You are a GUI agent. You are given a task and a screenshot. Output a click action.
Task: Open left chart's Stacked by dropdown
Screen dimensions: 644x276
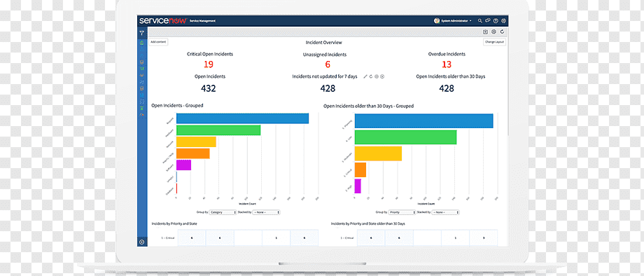pyautogui.click(x=266, y=212)
